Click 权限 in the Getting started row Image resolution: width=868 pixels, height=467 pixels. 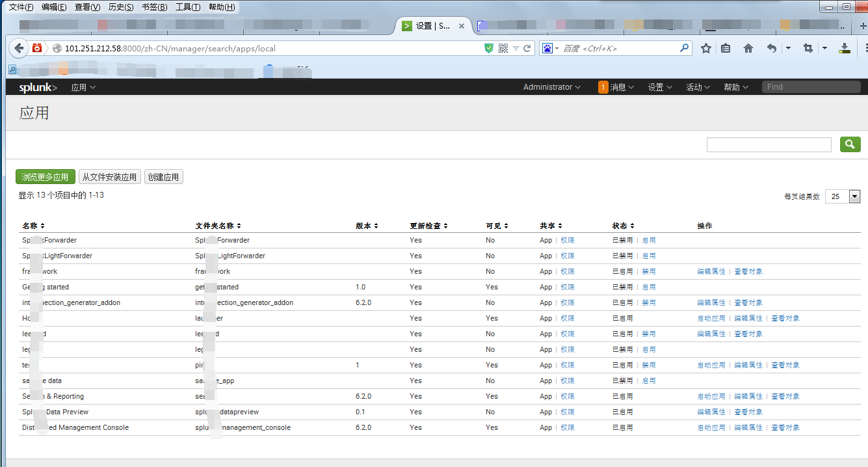[568, 287]
